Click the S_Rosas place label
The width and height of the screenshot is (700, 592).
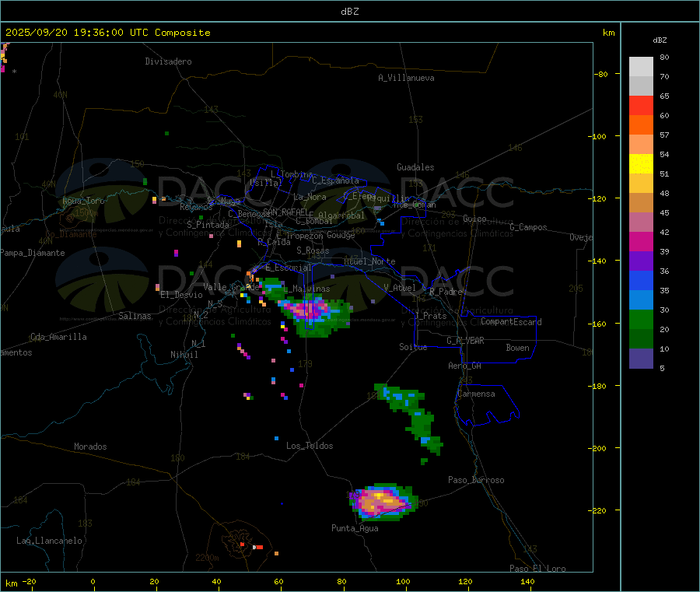[313, 250]
